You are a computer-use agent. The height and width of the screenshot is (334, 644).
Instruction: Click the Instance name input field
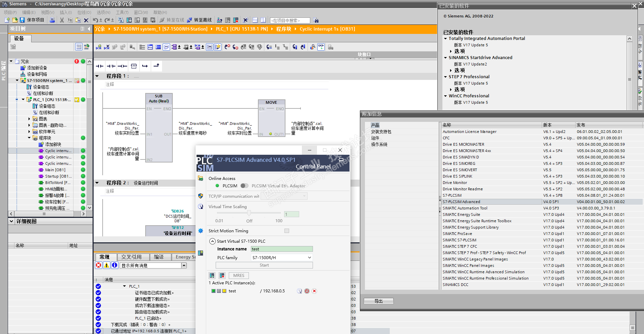click(x=282, y=249)
